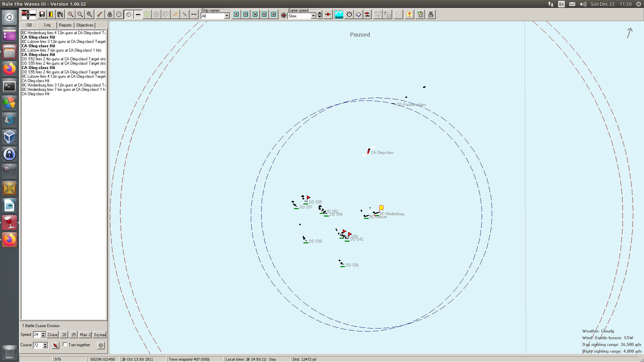The width and height of the screenshot is (644, 362).
Task: Open Firefox from the Ubuntu dock
Action: point(9,69)
